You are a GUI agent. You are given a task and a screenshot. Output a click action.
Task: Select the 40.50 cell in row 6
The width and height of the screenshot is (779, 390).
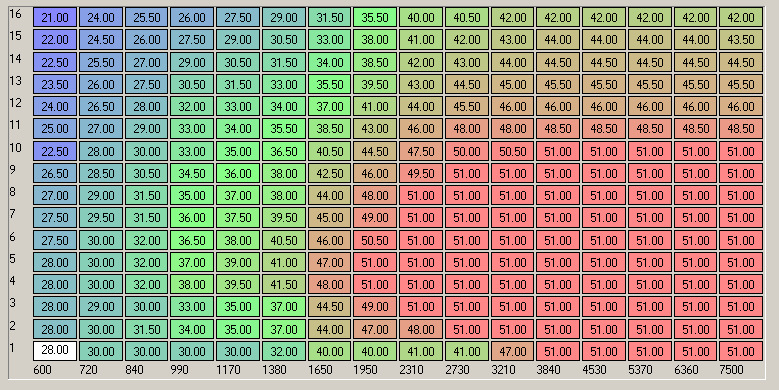284,240
